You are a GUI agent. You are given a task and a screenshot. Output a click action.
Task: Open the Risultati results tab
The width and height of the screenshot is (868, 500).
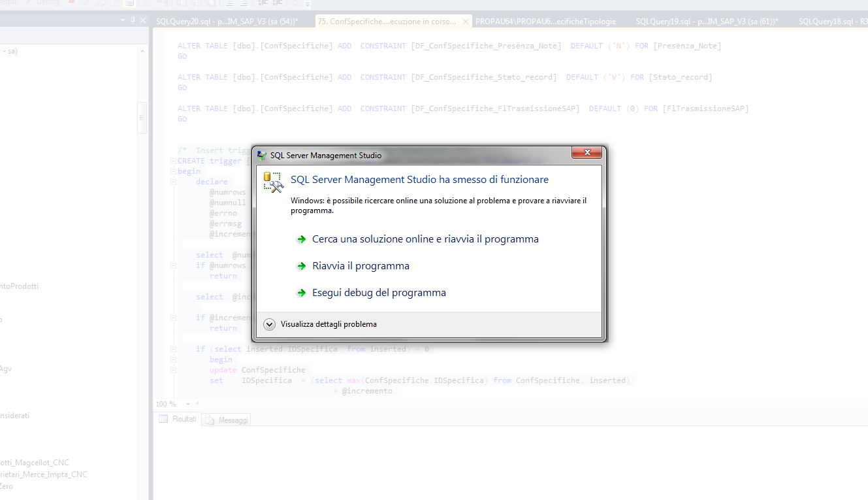pyautogui.click(x=178, y=420)
